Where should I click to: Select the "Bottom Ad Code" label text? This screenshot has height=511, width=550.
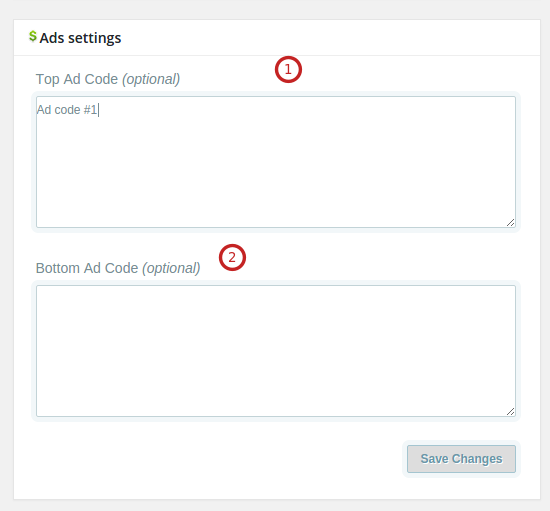[x=87, y=268]
